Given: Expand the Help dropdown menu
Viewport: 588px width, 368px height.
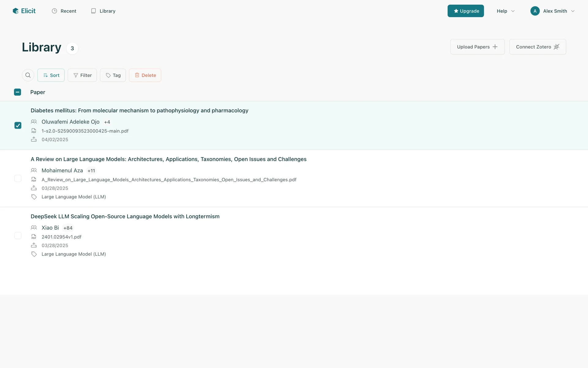Looking at the screenshot, I should pos(505,11).
